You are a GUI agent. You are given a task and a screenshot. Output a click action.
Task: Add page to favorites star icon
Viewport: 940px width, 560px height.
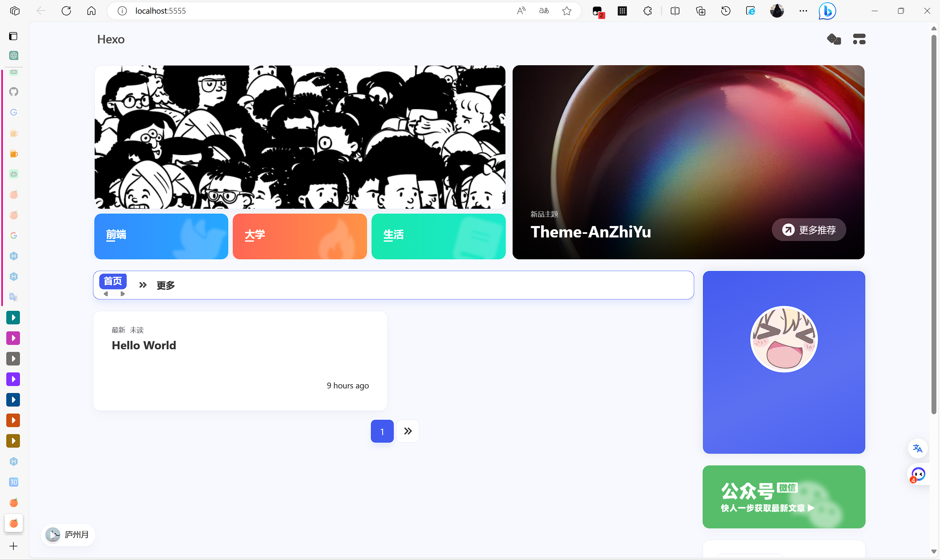click(566, 11)
